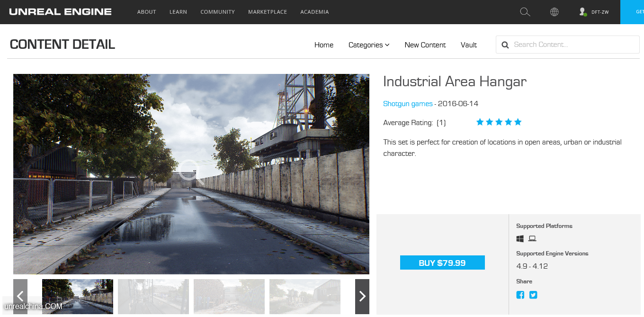Click the Search Content input field
The height and width of the screenshot is (317, 644).
point(573,45)
